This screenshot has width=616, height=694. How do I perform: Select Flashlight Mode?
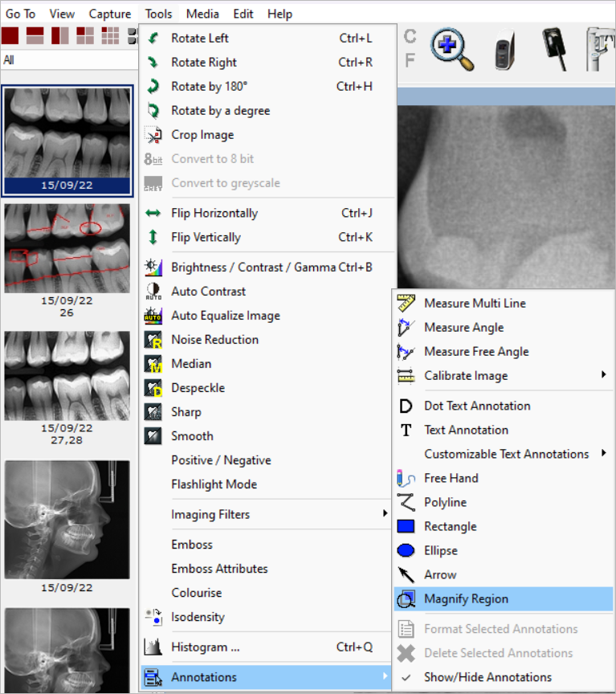(x=214, y=484)
